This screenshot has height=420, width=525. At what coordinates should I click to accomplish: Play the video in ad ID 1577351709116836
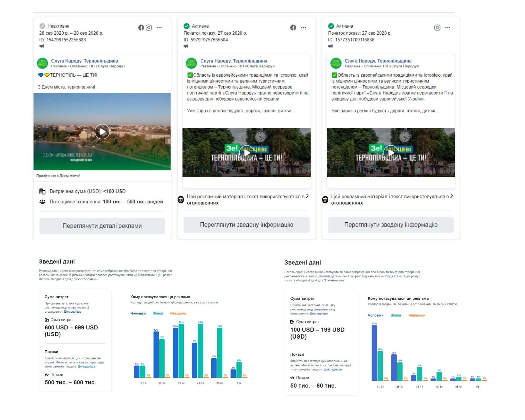(x=391, y=153)
